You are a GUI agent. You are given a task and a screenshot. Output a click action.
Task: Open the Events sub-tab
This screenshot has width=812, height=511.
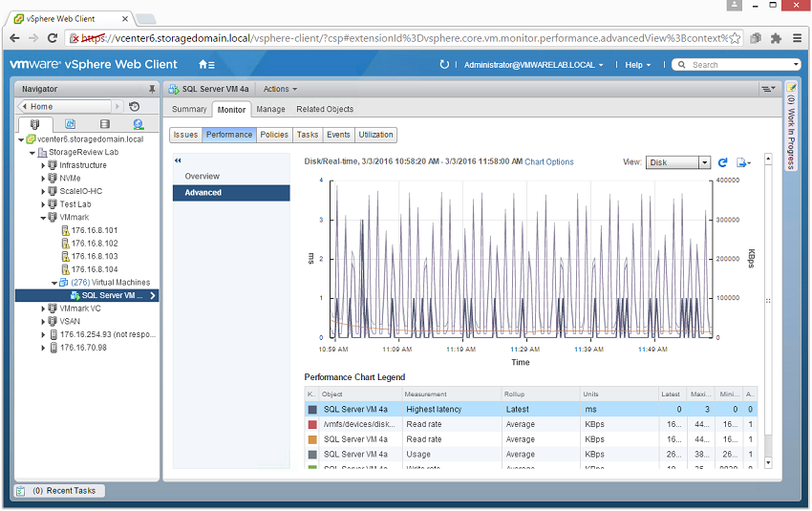338,135
